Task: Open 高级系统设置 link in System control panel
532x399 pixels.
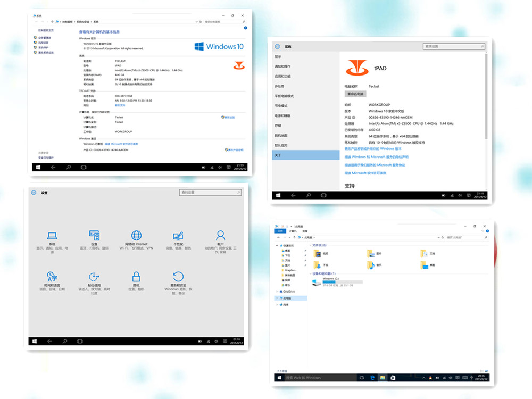Action: (46, 53)
